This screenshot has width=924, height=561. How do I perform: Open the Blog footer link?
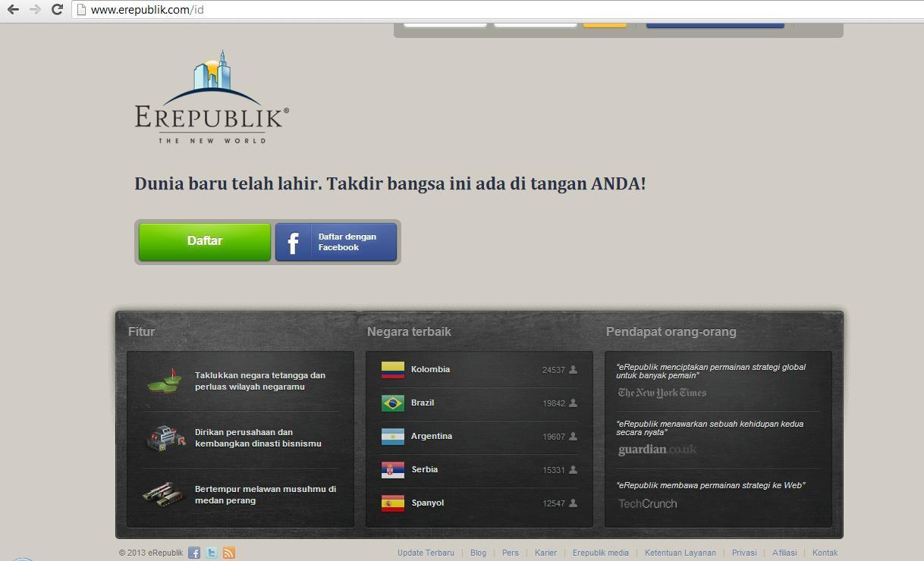478,553
